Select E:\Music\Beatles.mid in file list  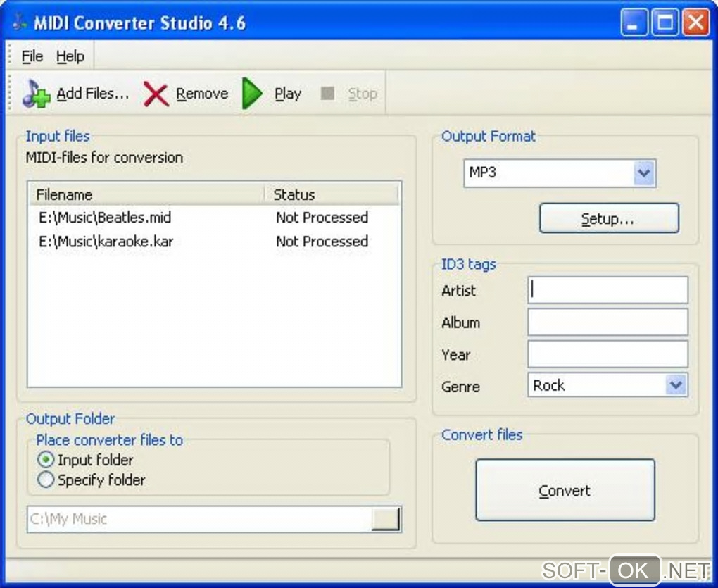(105, 217)
